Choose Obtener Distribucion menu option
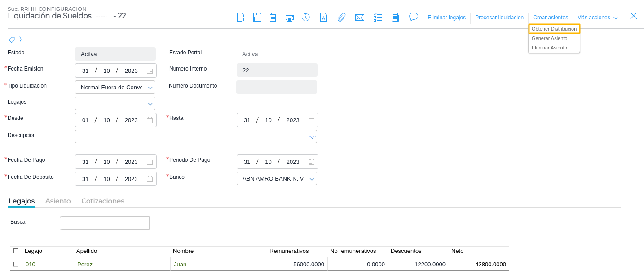The width and height of the screenshot is (644, 278). (554, 29)
